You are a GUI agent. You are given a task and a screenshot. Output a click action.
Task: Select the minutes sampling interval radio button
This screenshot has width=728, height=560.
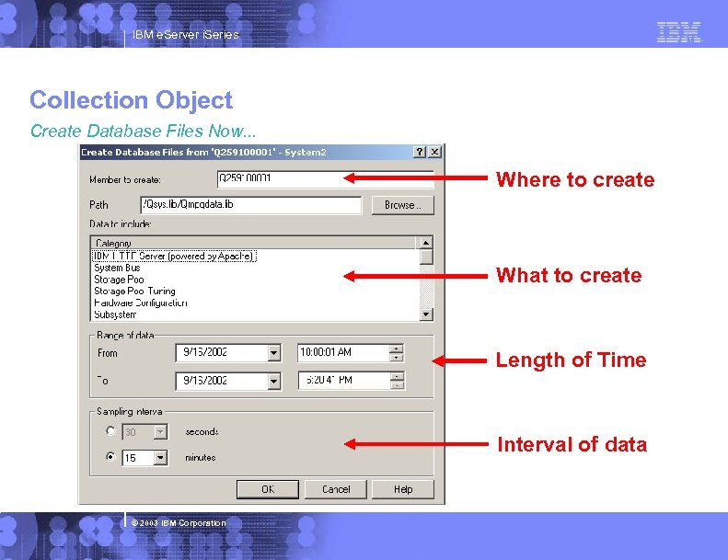(110, 456)
